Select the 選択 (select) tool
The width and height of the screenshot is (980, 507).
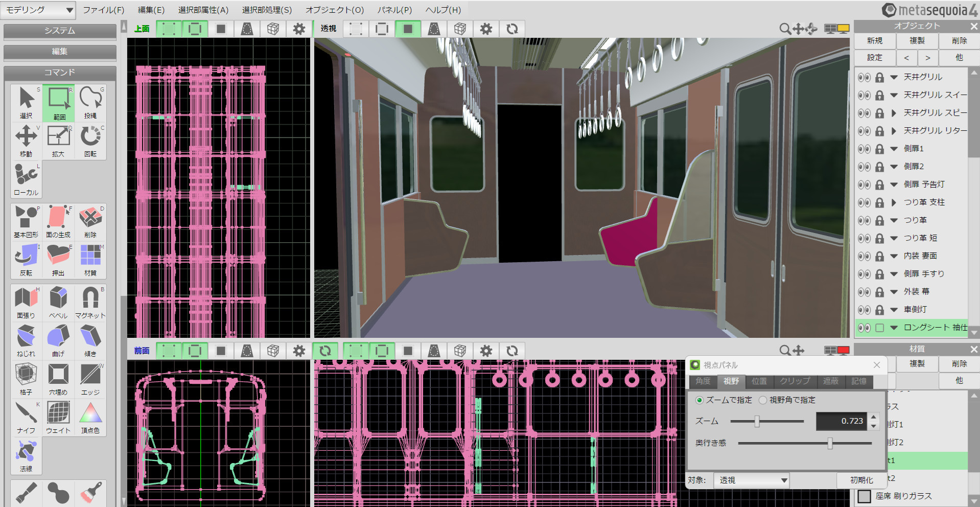[x=26, y=103]
